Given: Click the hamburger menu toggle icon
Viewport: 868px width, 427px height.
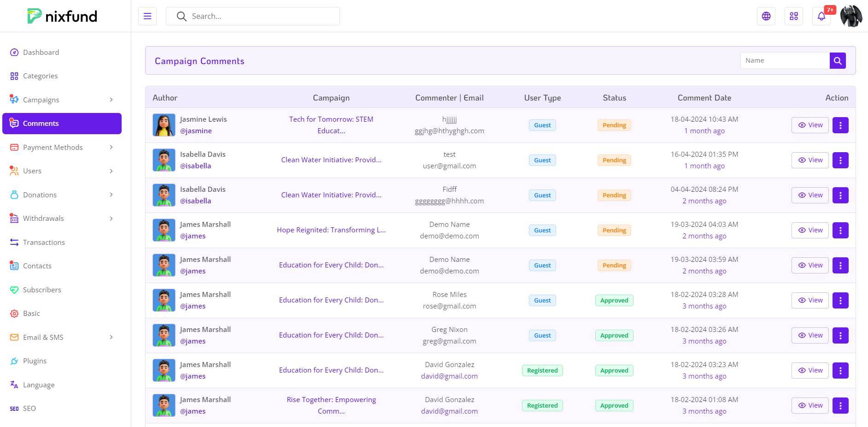Looking at the screenshot, I should click(x=147, y=16).
